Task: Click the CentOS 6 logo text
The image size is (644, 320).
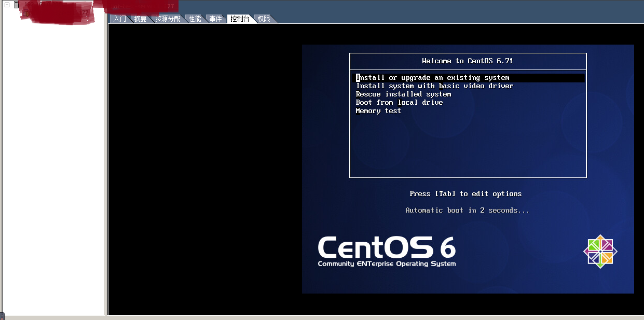Action: (x=387, y=247)
